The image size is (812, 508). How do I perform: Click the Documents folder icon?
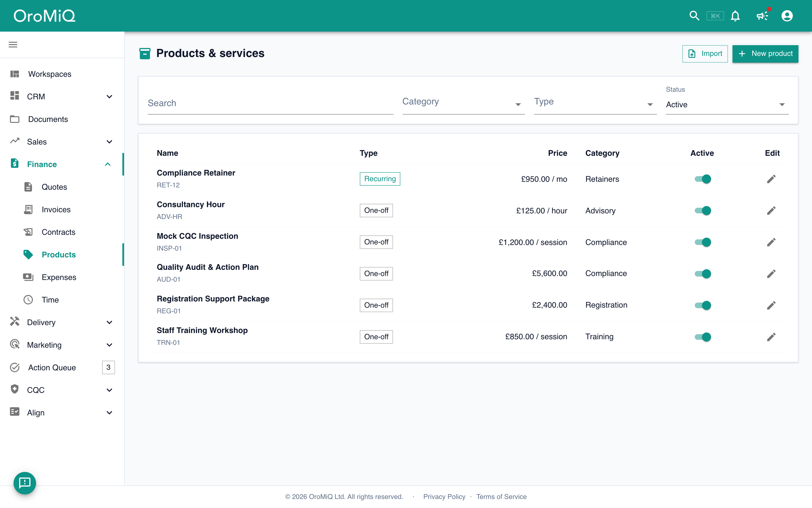coord(14,119)
